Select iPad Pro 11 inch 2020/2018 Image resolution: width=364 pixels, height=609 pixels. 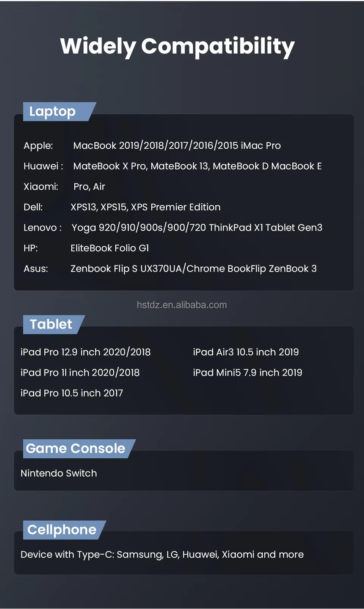80,372
